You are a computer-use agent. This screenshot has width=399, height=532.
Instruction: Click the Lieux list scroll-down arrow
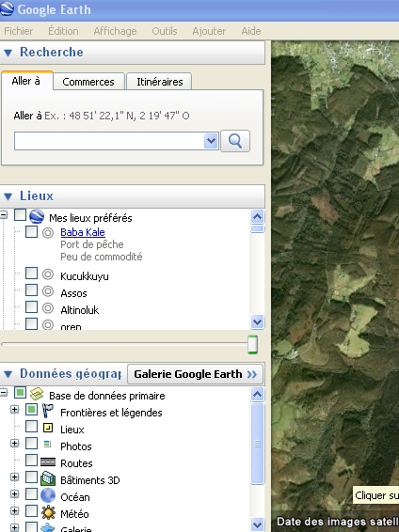tap(258, 321)
